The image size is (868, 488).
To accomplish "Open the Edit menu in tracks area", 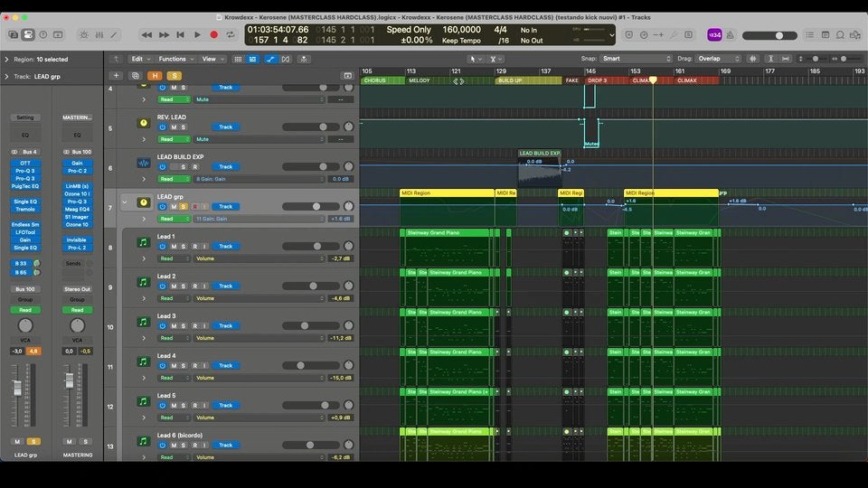I will point(139,59).
